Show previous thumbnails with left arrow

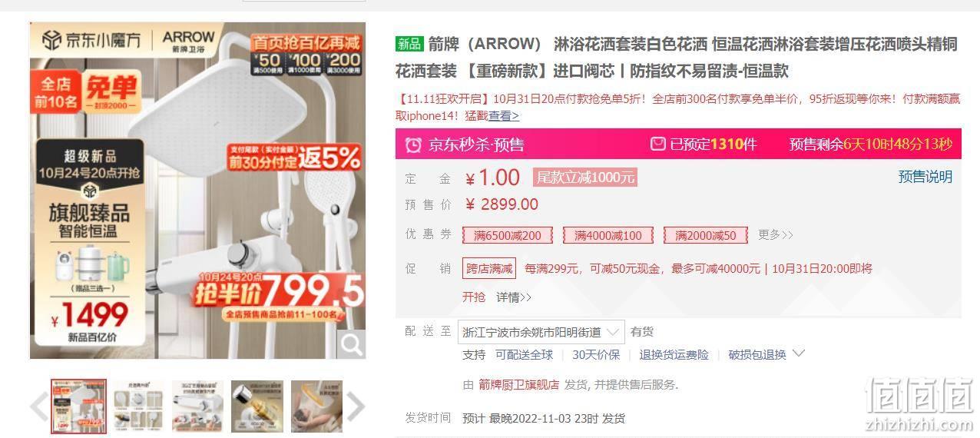(39, 406)
